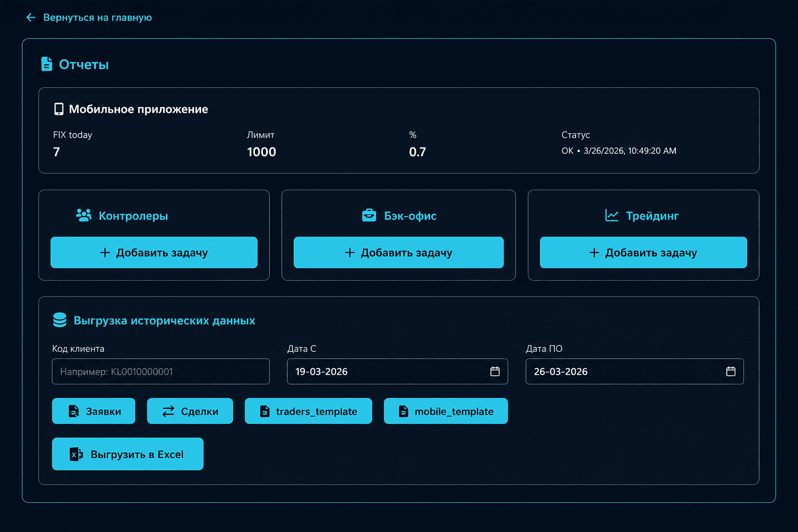Click the Мобильное приложение heading
This screenshot has height=532, width=798.
138,109
